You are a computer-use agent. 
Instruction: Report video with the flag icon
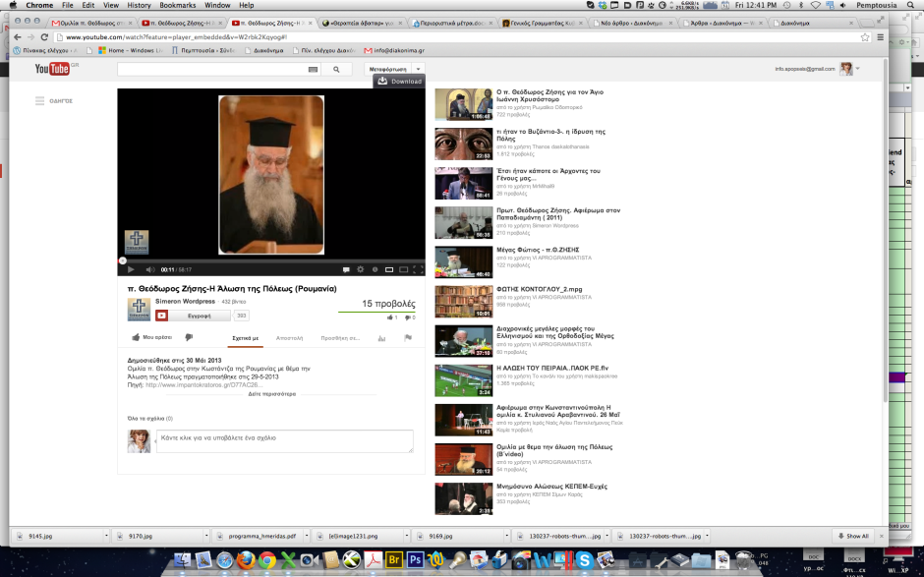pos(409,337)
